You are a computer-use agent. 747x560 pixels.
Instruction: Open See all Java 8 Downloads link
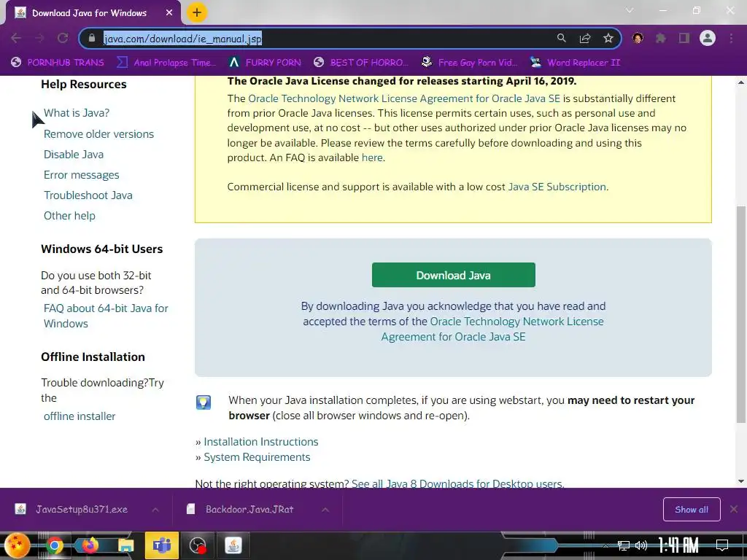457,483
